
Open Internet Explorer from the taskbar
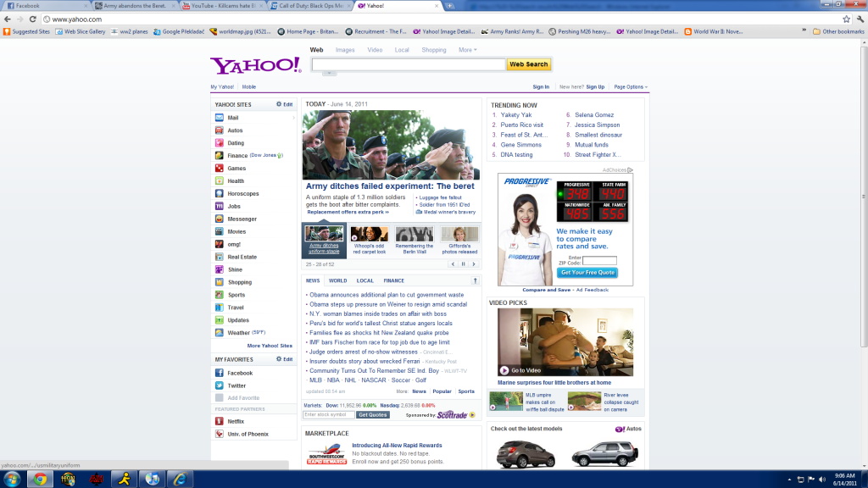click(180, 480)
